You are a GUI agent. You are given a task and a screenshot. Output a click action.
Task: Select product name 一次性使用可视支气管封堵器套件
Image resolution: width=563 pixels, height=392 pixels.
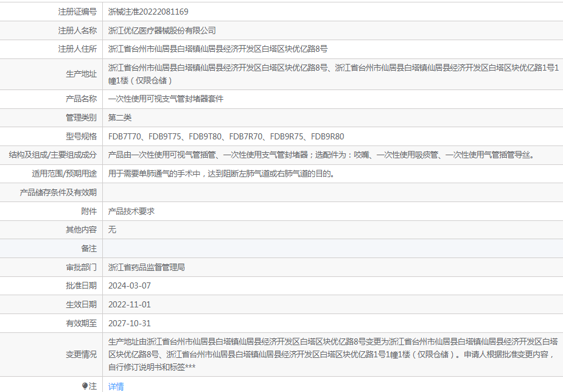coord(166,99)
